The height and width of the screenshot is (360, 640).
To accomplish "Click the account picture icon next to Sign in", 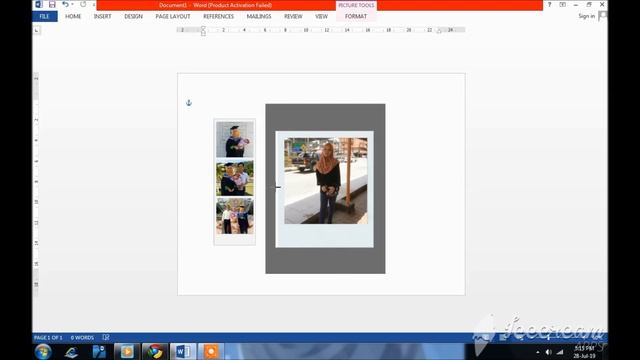I will (x=602, y=16).
